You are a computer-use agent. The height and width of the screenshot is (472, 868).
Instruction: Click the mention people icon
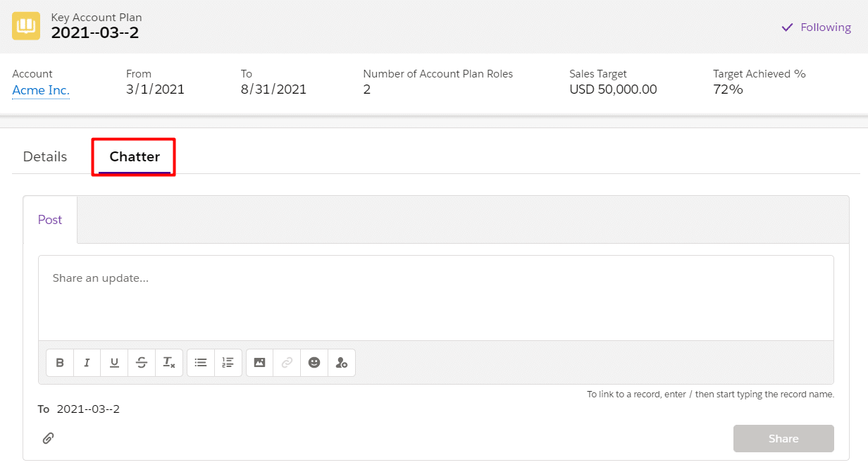click(x=342, y=363)
